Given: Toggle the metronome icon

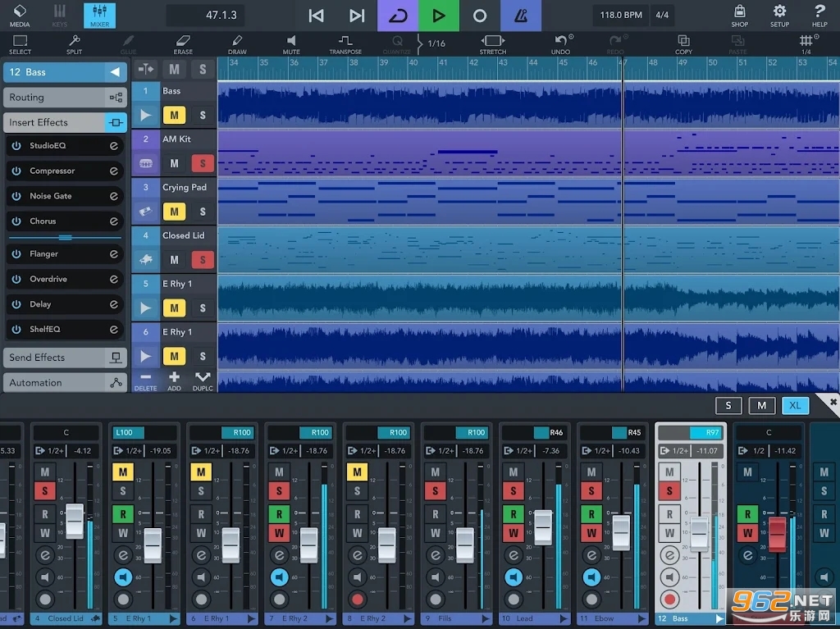Looking at the screenshot, I should pos(521,16).
